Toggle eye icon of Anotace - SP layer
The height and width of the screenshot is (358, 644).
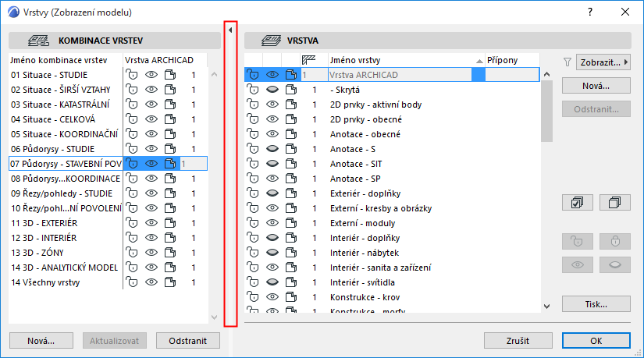272,178
